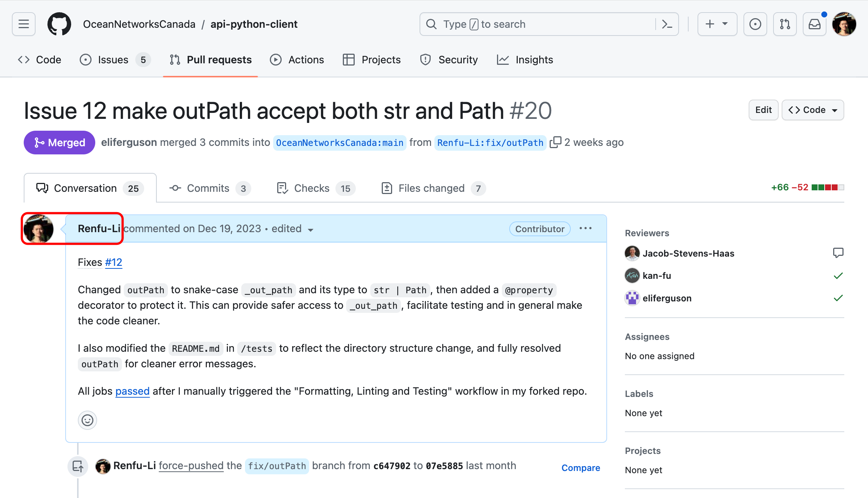The height and width of the screenshot is (498, 868).
Task: Open the issues shortcut icon in header
Action: pos(755,24)
